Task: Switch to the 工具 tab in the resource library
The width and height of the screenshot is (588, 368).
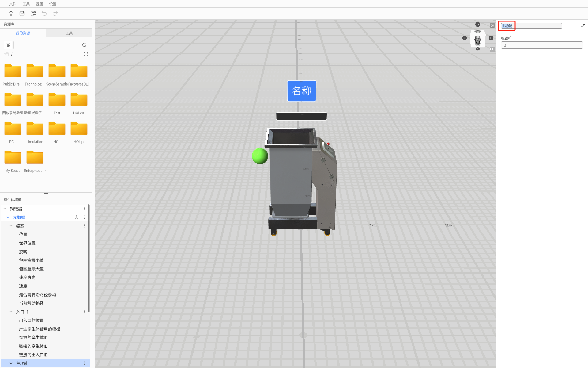Action: click(69, 33)
